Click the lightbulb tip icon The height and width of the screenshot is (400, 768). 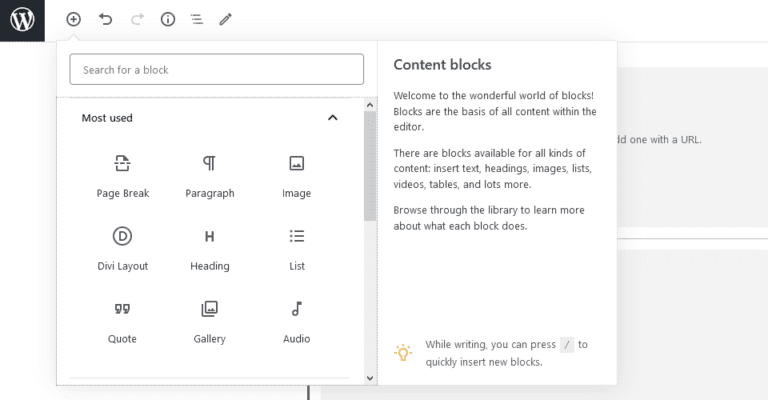pos(403,352)
